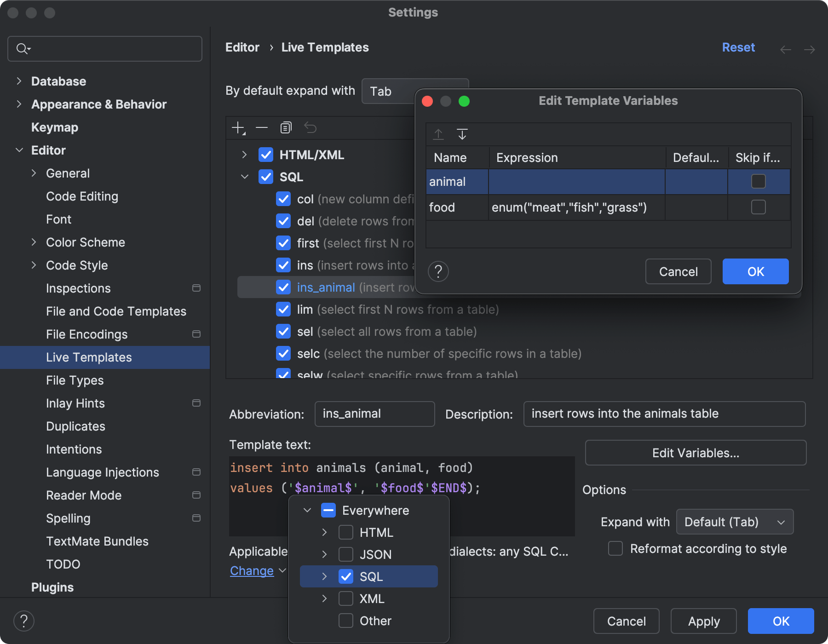
Task: Toggle Skip if for the food variable
Action: point(758,207)
